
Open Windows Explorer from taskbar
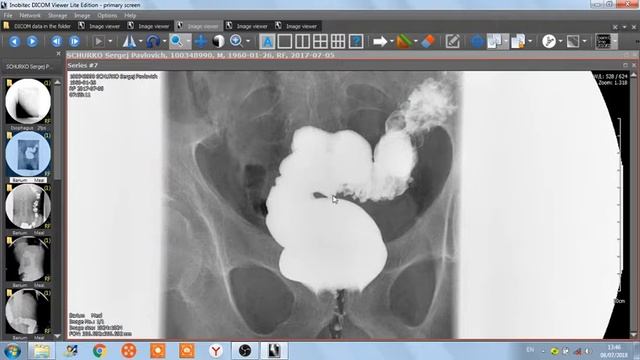coord(41,351)
